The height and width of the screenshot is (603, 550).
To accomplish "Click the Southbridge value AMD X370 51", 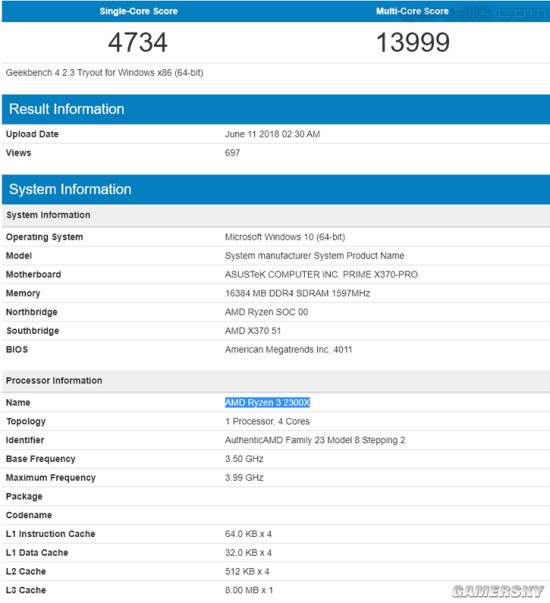I will (253, 331).
